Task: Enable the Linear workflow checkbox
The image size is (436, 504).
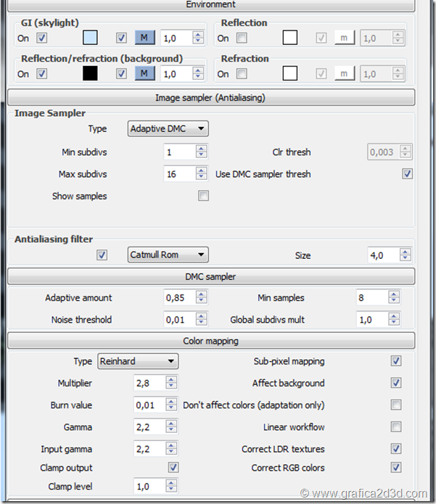Action: (396, 427)
